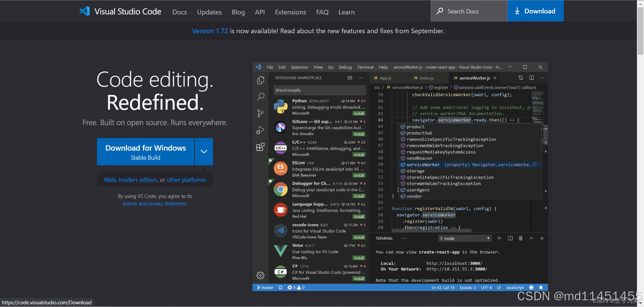Click the master branch in status bar
This screenshot has width=644, height=307.
pos(265,288)
